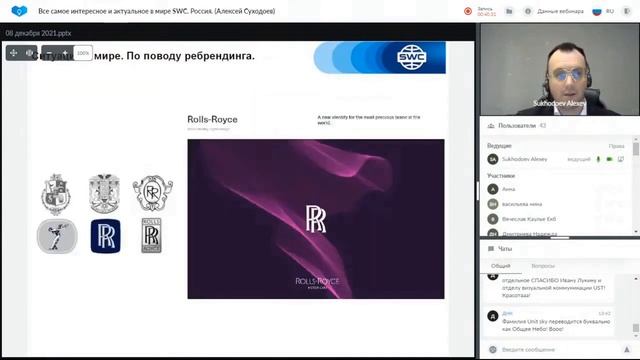
Task: Click Sukhodoev Alexey's screen share icon
Action: tap(621, 159)
